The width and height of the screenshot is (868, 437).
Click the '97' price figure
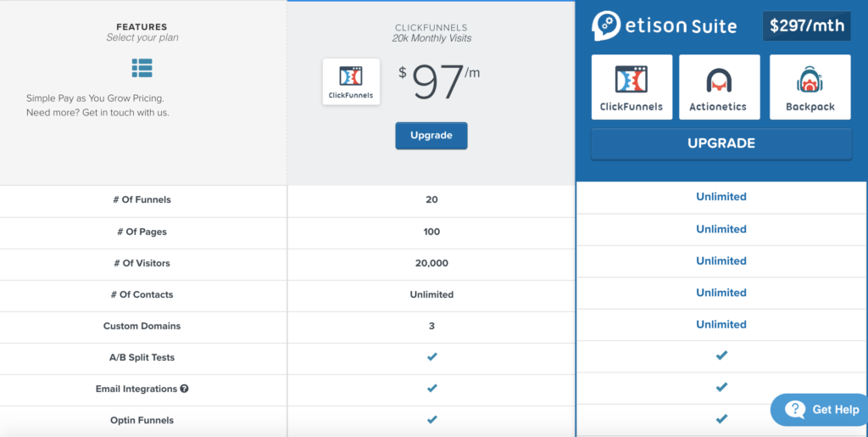[437, 82]
